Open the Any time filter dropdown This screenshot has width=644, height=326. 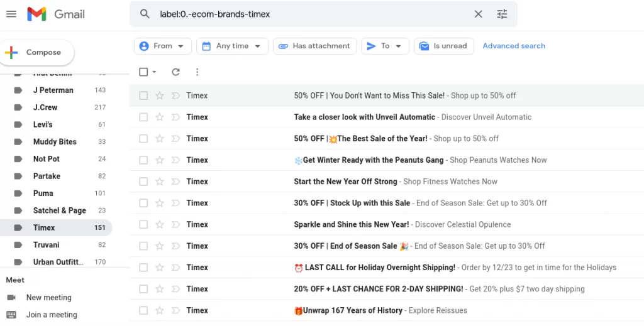coord(232,46)
